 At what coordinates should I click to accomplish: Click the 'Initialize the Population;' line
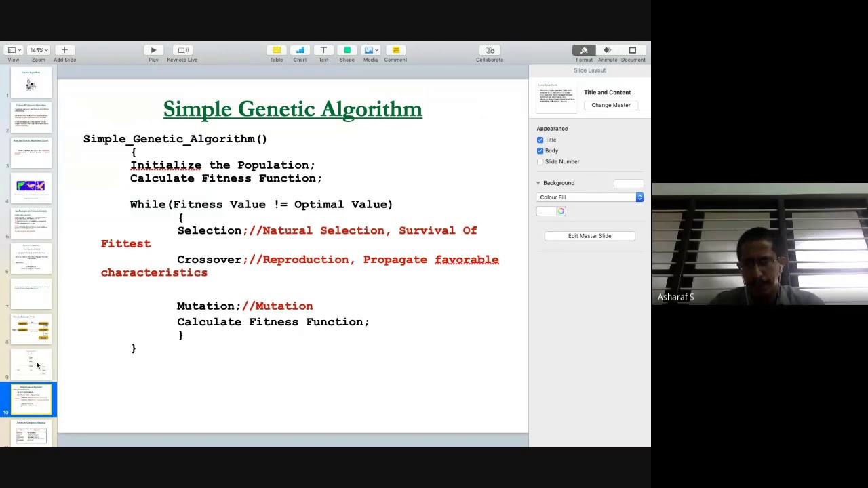tap(222, 165)
